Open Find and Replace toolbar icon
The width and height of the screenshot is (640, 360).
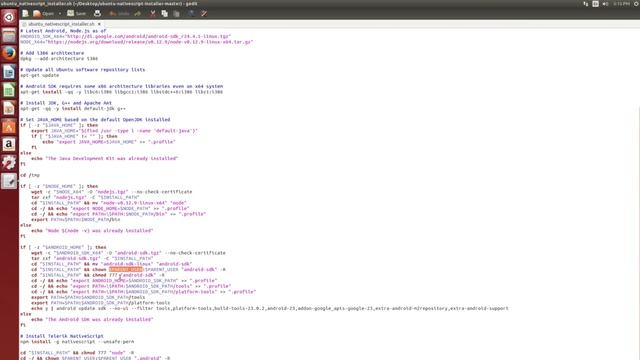pyautogui.click(x=203, y=13)
